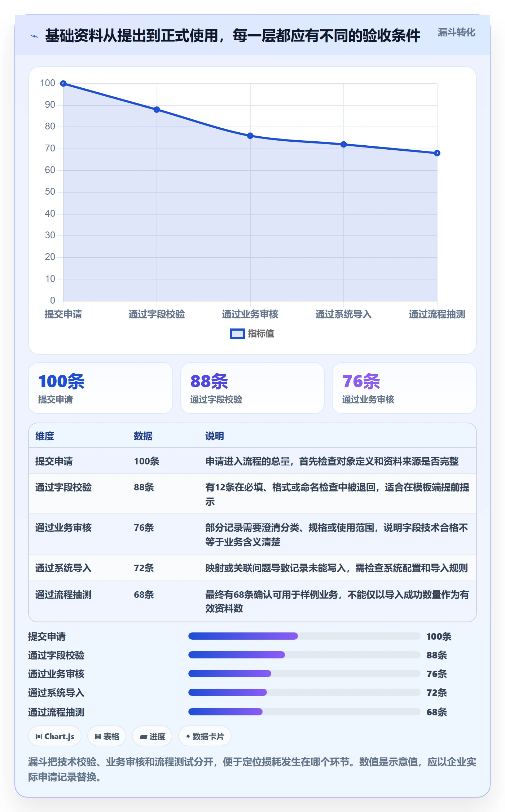Click the 72条 cell in the table

(x=144, y=568)
